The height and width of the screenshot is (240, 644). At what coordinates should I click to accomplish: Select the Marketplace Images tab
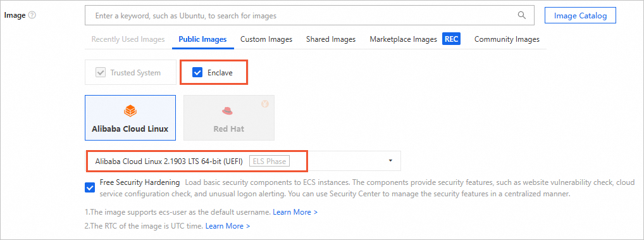tap(404, 39)
